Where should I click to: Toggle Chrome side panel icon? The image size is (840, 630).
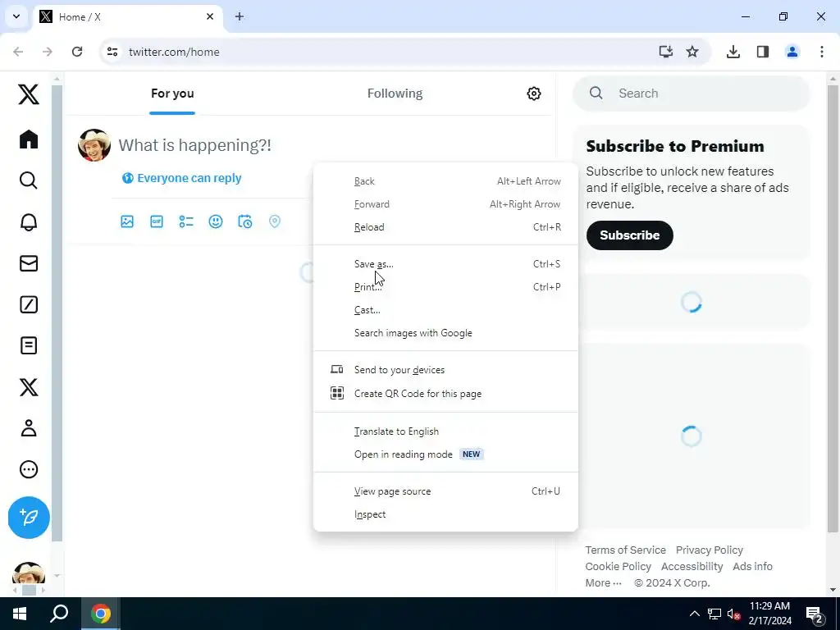pos(763,52)
